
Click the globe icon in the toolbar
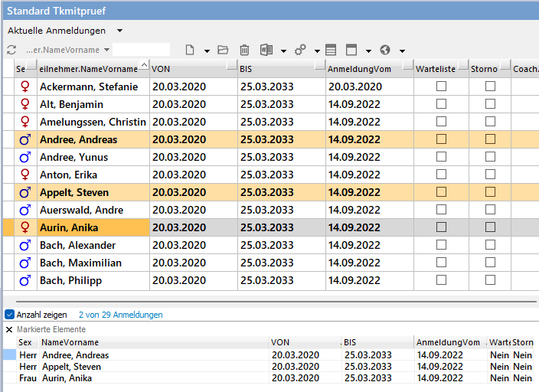point(385,50)
